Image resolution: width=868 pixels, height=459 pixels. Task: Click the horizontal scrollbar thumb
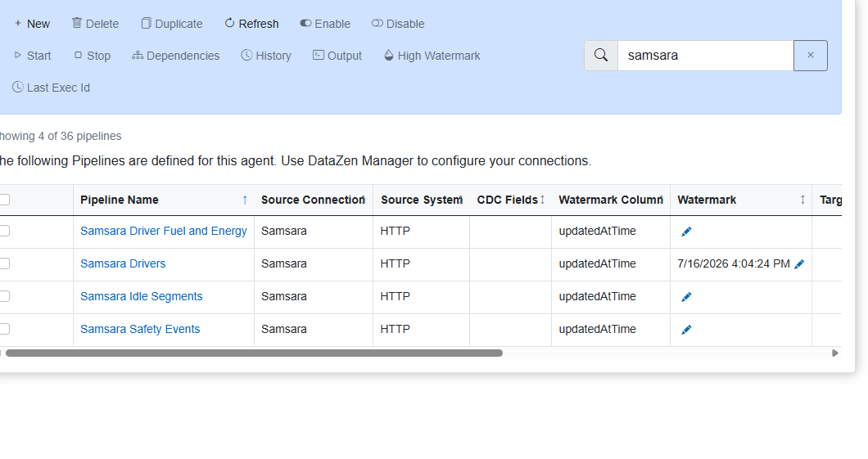[254, 353]
